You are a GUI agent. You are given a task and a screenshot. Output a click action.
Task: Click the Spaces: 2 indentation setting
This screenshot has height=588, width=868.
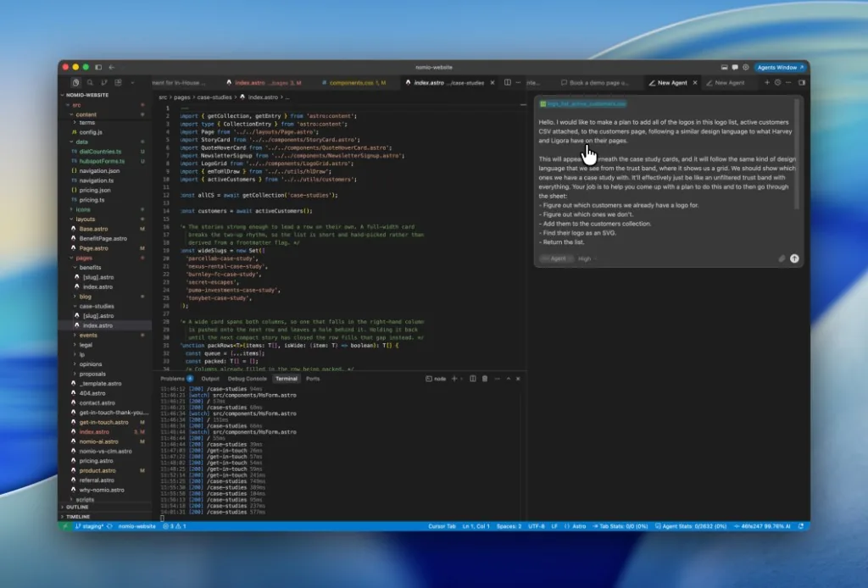point(509,527)
